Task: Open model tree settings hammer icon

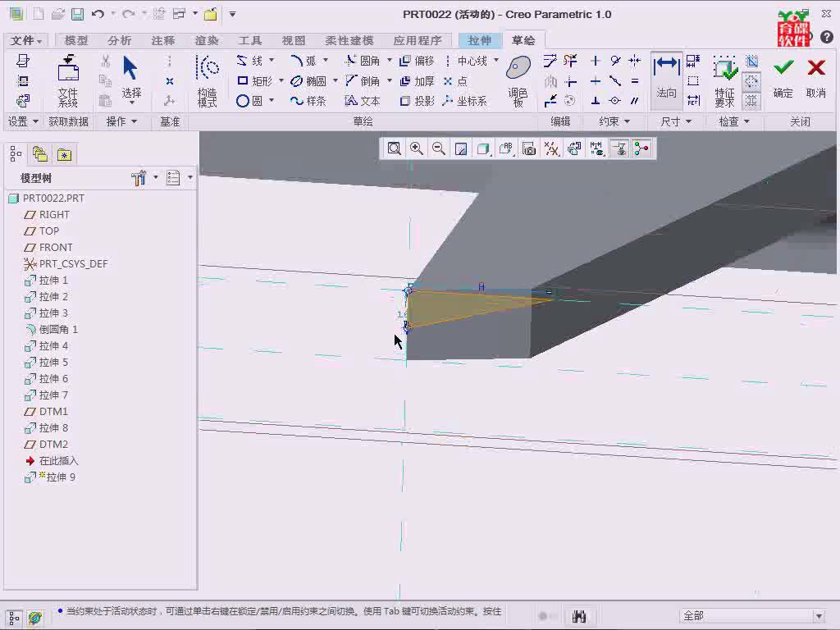Action: click(x=139, y=178)
